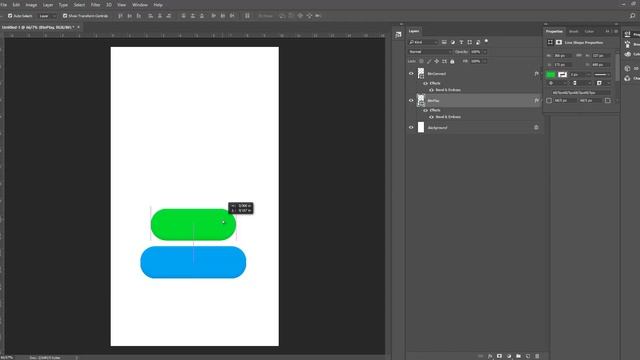The image size is (640, 360).
Task: Open the Properties panel options menu
Action: (616, 31)
